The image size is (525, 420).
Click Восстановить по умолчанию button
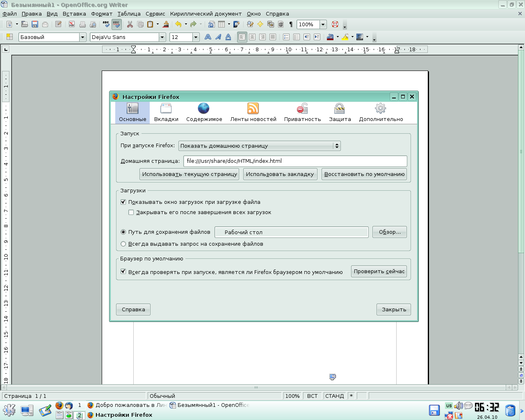tap(364, 174)
